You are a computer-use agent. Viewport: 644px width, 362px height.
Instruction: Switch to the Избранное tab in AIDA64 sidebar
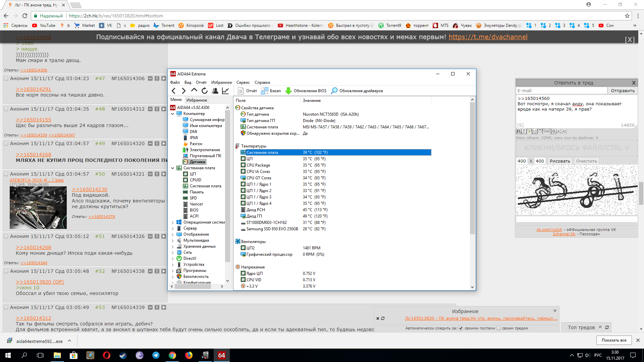pyautogui.click(x=197, y=100)
